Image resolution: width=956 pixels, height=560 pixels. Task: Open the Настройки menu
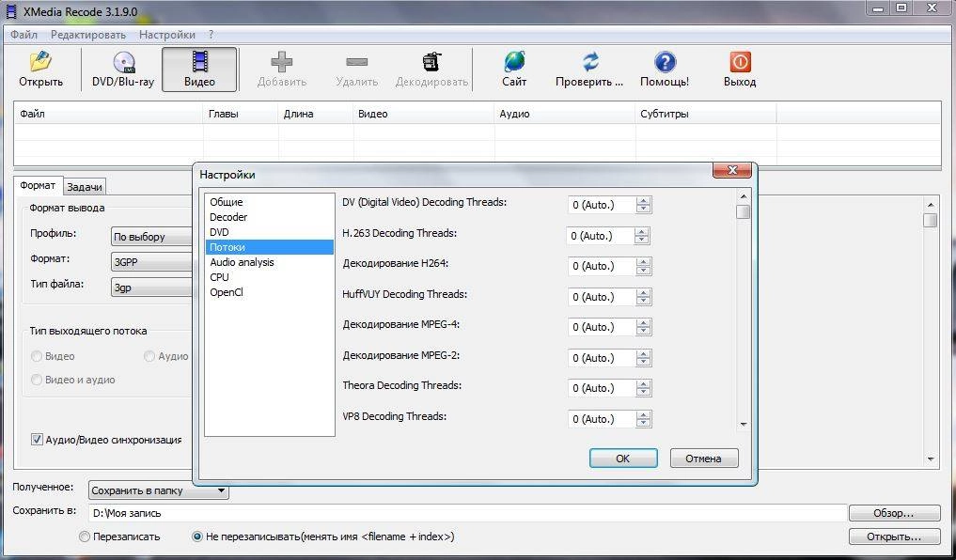(167, 35)
